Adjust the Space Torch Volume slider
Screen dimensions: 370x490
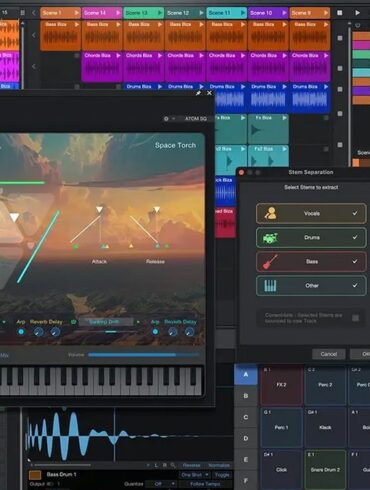click(x=143, y=355)
